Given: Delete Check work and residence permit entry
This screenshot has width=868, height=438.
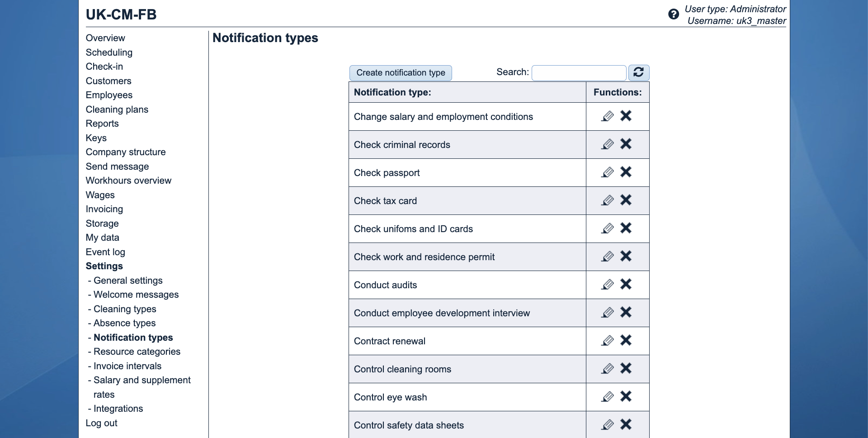Looking at the screenshot, I should point(626,257).
